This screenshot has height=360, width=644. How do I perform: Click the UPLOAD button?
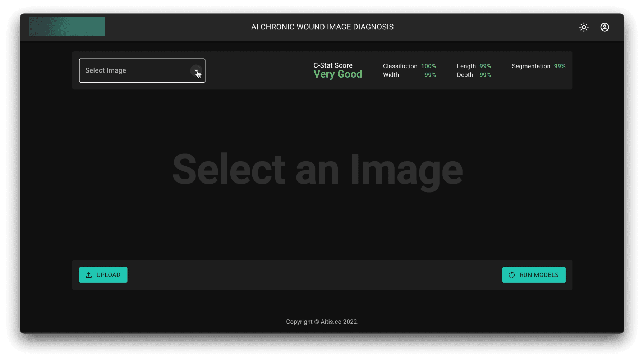click(x=103, y=274)
